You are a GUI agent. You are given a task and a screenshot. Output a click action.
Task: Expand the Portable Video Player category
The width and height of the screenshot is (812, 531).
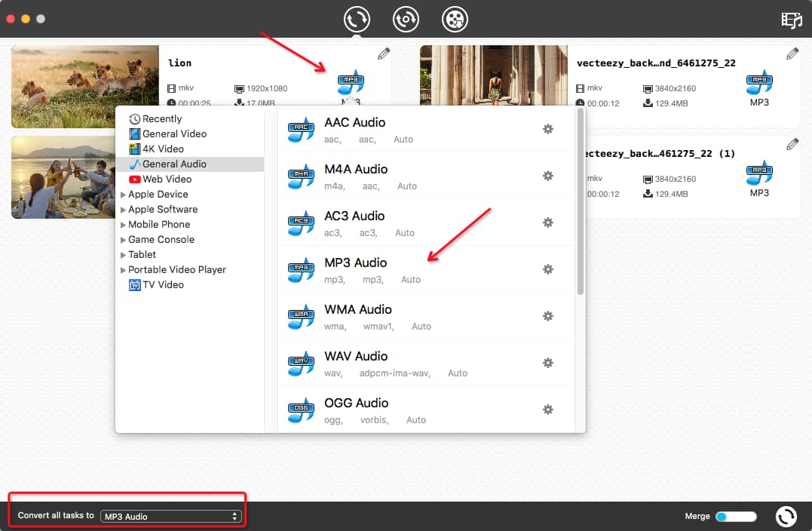pyautogui.click(x=124, y=270)
